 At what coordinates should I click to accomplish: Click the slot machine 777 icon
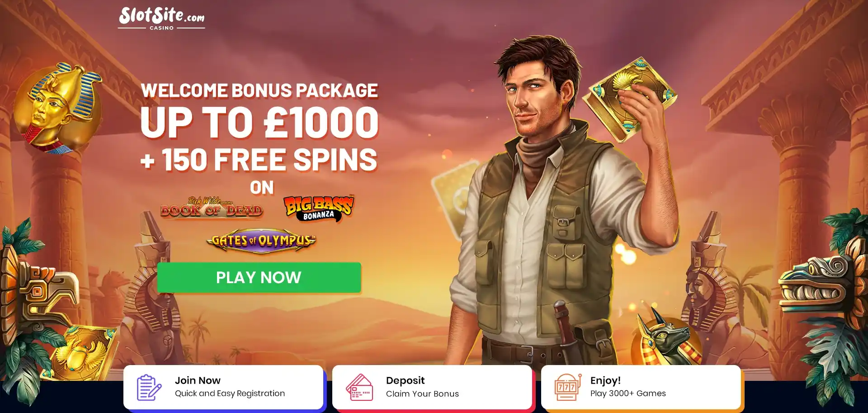coord(567,387)
